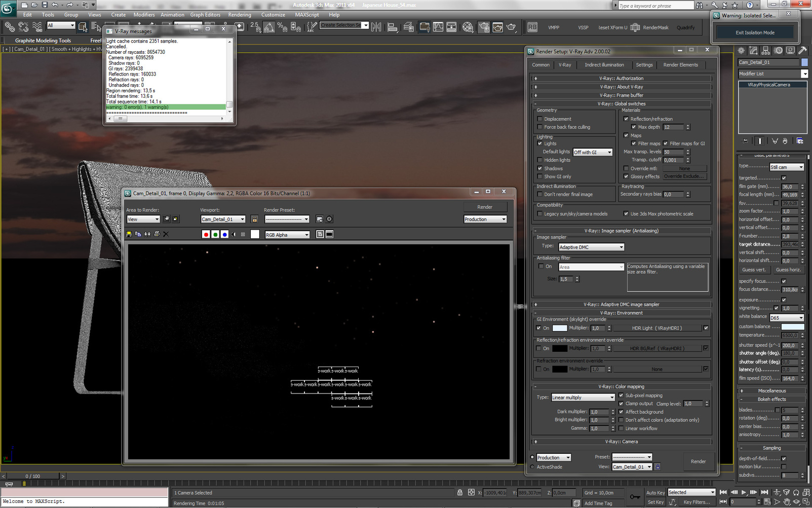The height and width of the screenshot is (508, 812).
Task: Click Render button in Render Setup dialog
Action: tap(698, 461)
